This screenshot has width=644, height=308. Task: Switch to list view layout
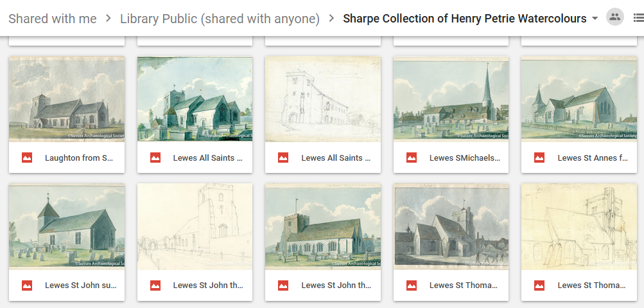[638, 18]
